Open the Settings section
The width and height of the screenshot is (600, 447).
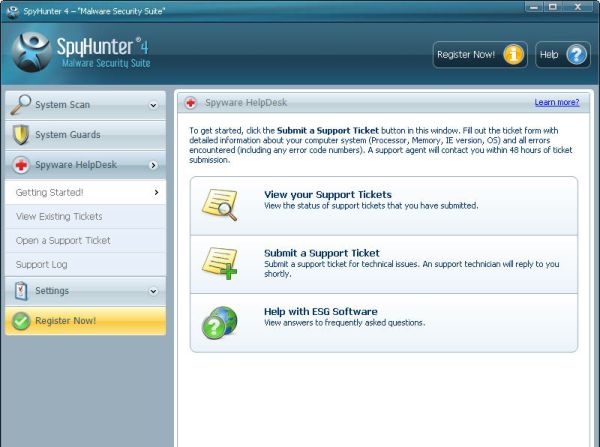(85, 291)
